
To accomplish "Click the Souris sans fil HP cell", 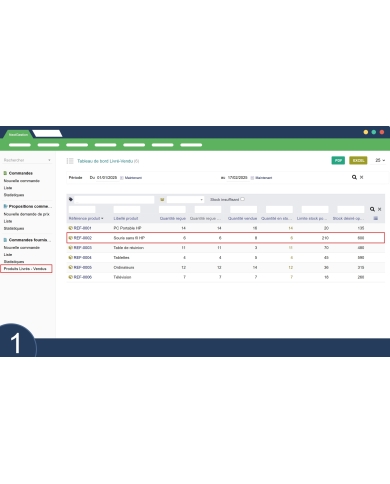I will pyautogui.click(x=129, y=238).
